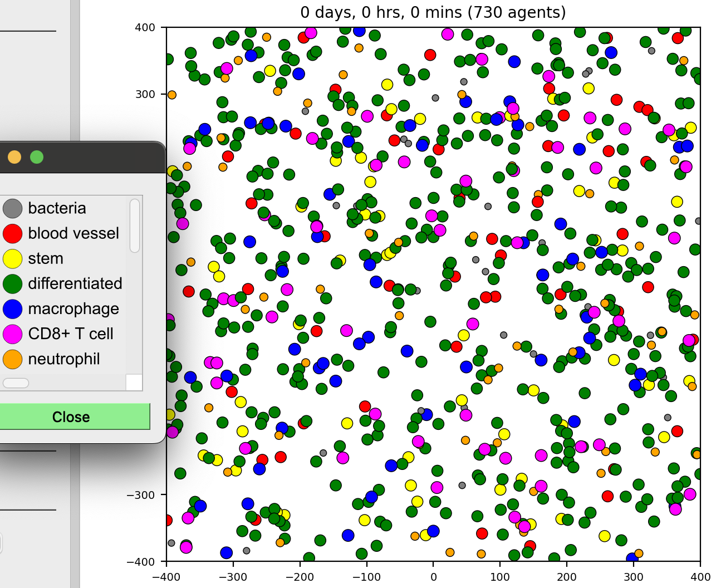Click the 'differentiated' text label
The width and height of the screenshot is (716, 588).
point(76,283)
